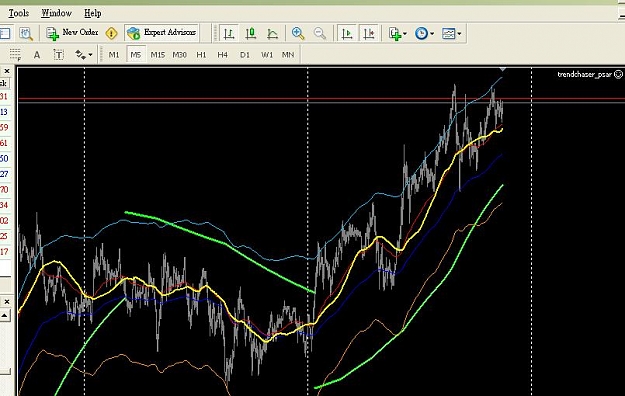The width and height of the screenshot is (625, 396).
Task: Switch to M15 timeframe
Action: pos(158,55)
